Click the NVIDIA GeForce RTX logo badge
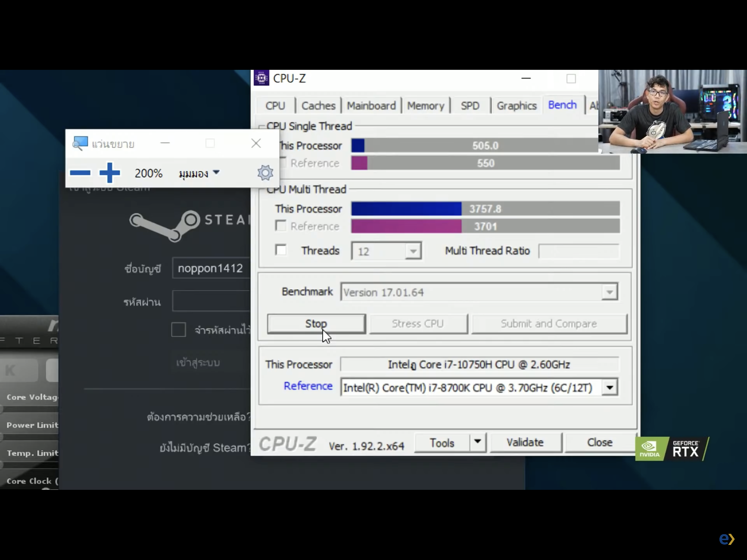 (x=672, y=449)
